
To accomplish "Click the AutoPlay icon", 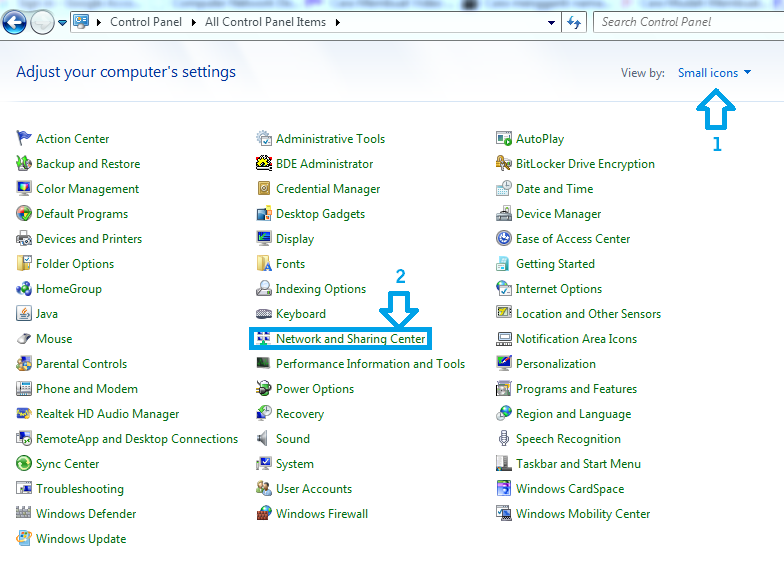I will click(504, 138).
